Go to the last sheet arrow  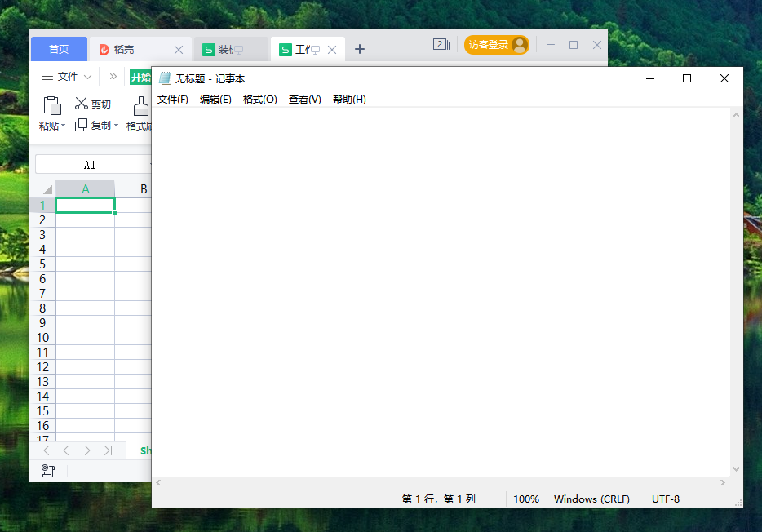click(108, 450)
